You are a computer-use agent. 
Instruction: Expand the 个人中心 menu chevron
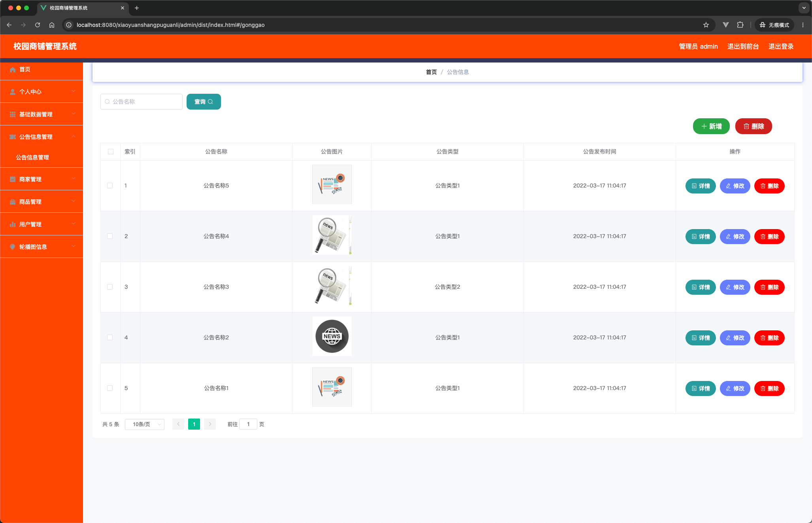tap(74, 91)
